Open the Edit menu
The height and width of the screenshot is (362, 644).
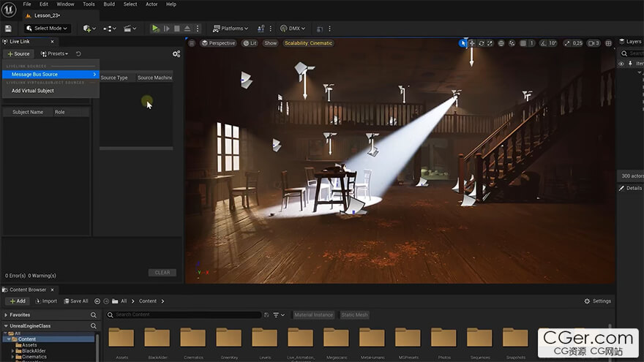pos(44,4)
